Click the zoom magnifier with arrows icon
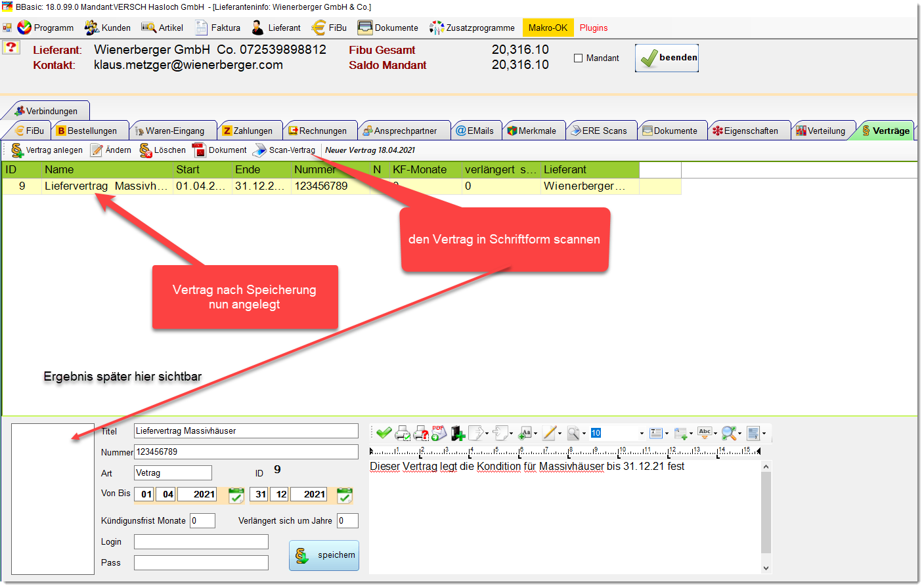This screenshot has width=924, height=588. [728, 433]
